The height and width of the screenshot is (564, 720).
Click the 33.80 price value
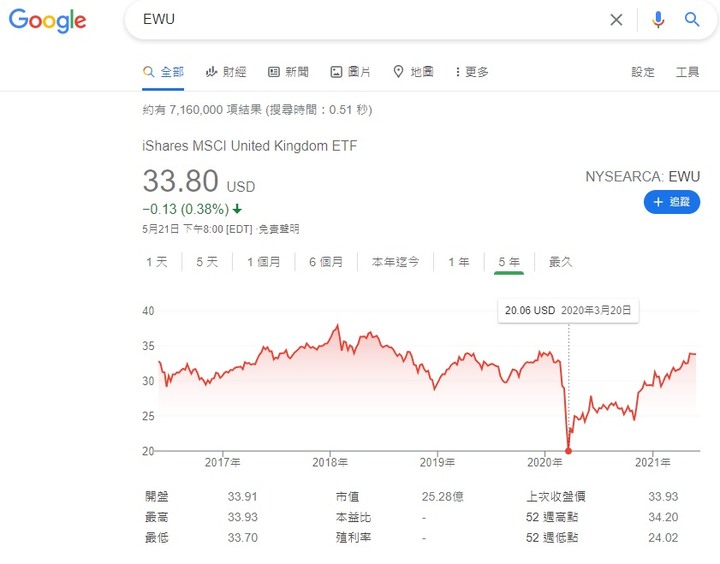(x=180, y=180)
